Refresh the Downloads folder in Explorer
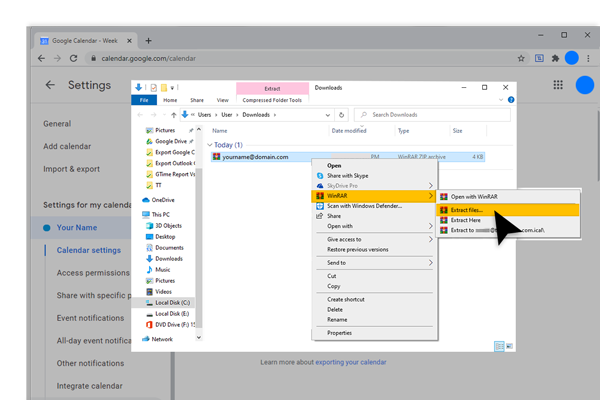Screen dimensions: 600x400 point(341,115)
